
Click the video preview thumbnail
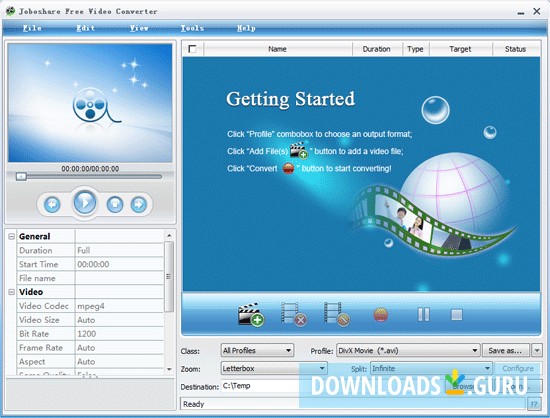click(x=90, y=103)
